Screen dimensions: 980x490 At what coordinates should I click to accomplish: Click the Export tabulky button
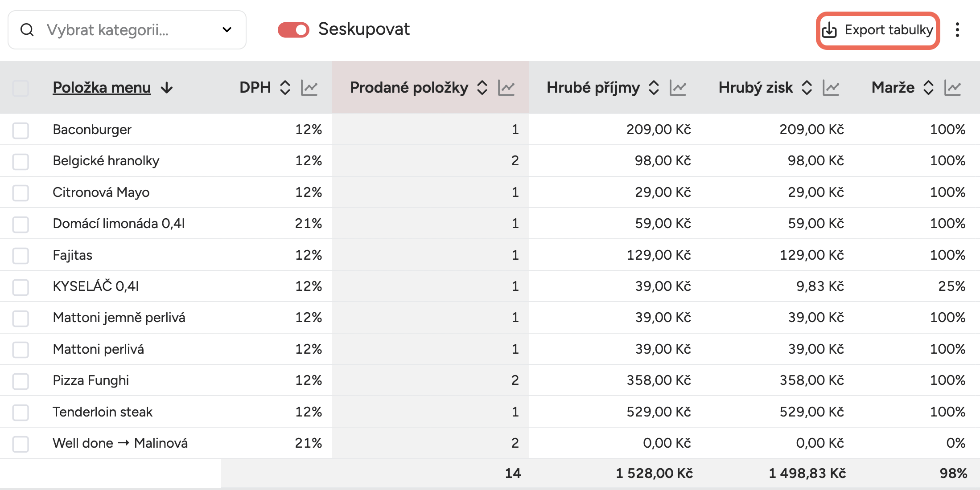878,30
